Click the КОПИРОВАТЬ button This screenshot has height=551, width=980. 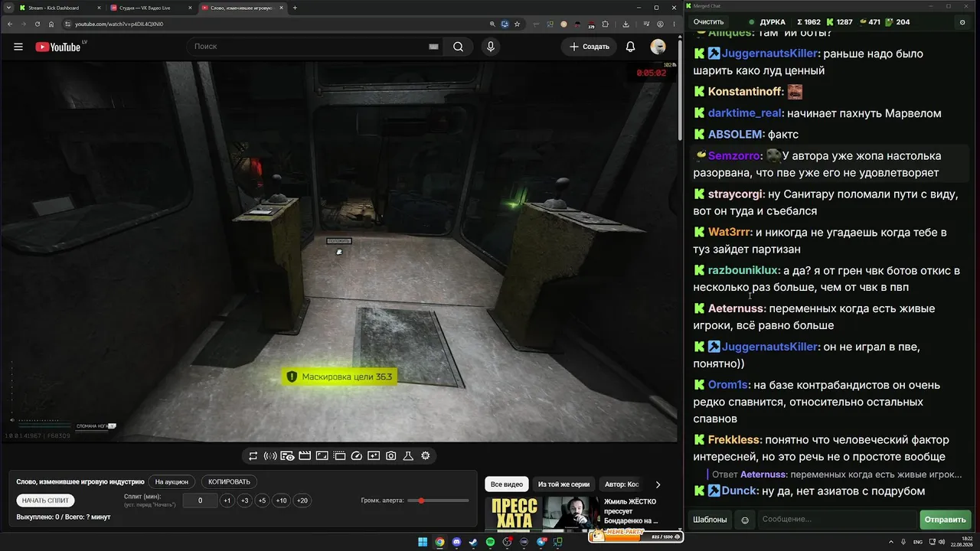[230, 482]
